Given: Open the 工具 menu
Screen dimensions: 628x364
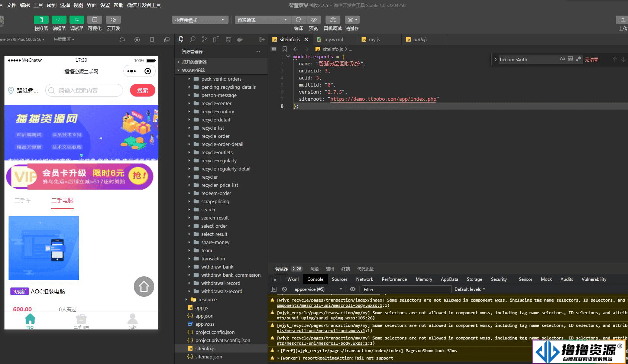Looking at the screenshot, I should (38, 5).
